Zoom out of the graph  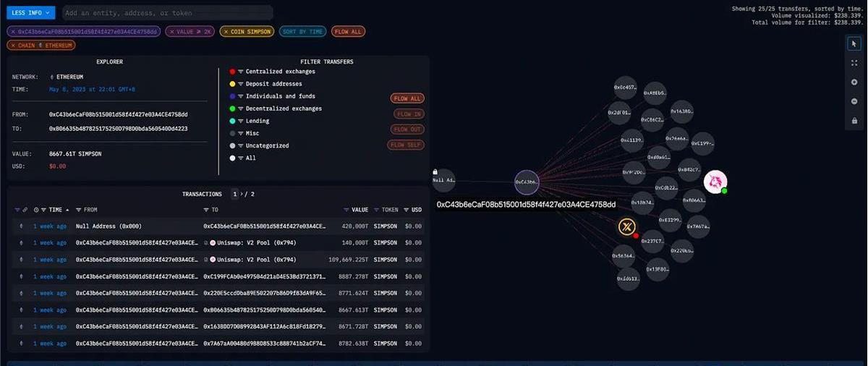tap(854, 101)
